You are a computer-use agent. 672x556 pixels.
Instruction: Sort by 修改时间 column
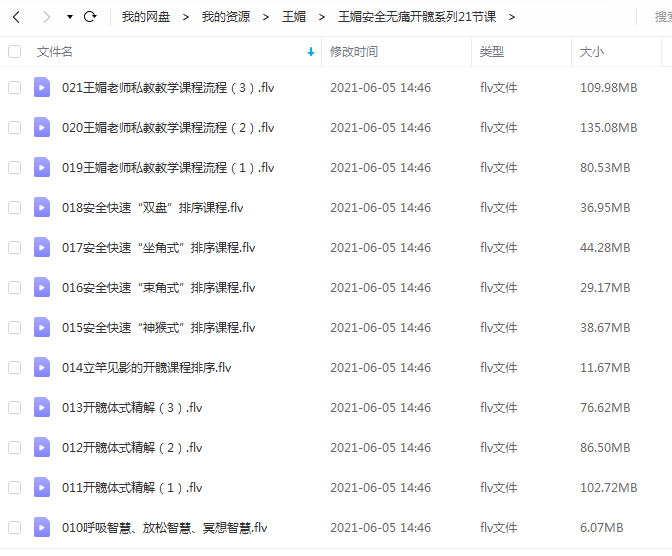(x=354, y=51)
